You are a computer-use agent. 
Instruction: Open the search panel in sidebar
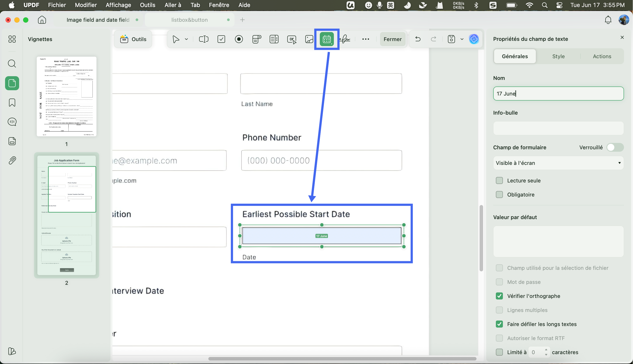coord(12,63)
